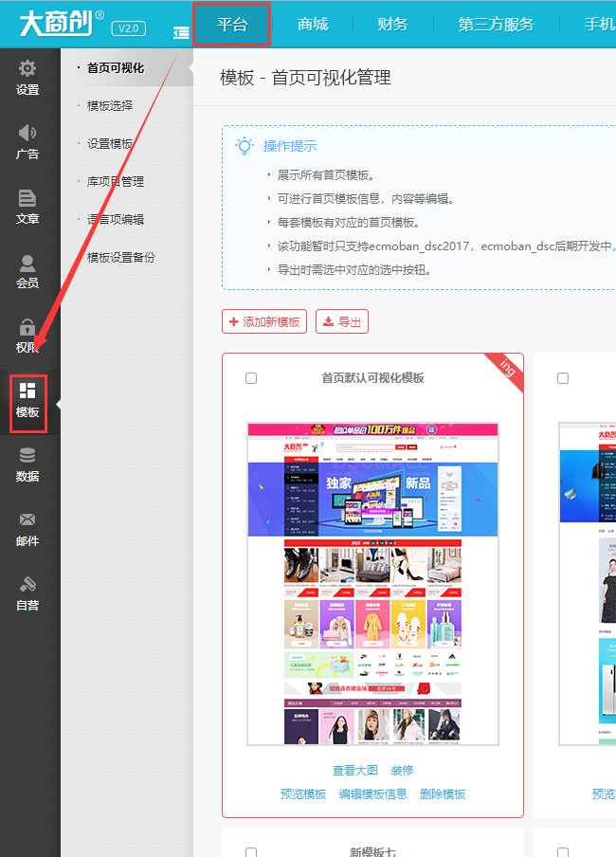Image resolution: width=616 pixels, height=857 pixels.
Task: Tick the checkbox for 新模板七 template
Action: tap(251, 852)
